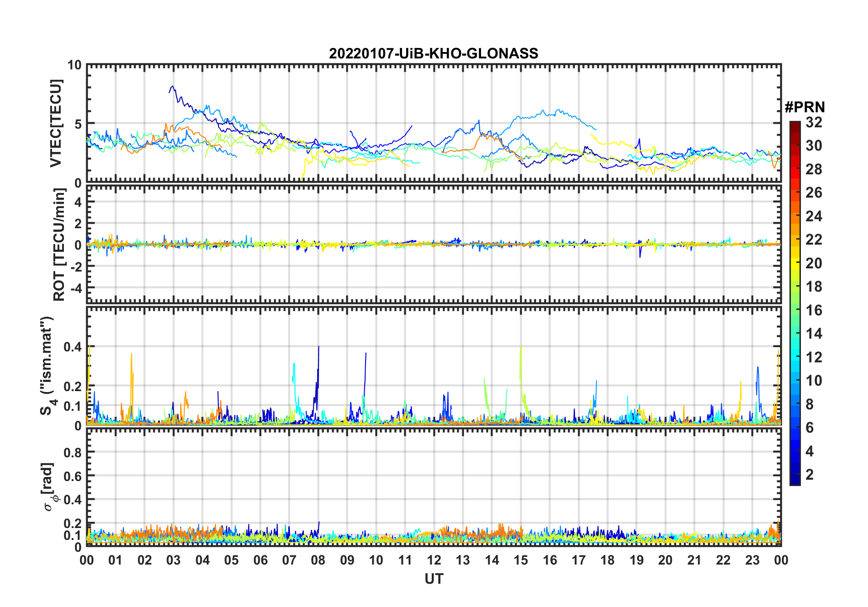This screenshot has width=868, height=607.
Task: Click the dark blue VTEC peak near 03 UT
Action: pos(172,87)
